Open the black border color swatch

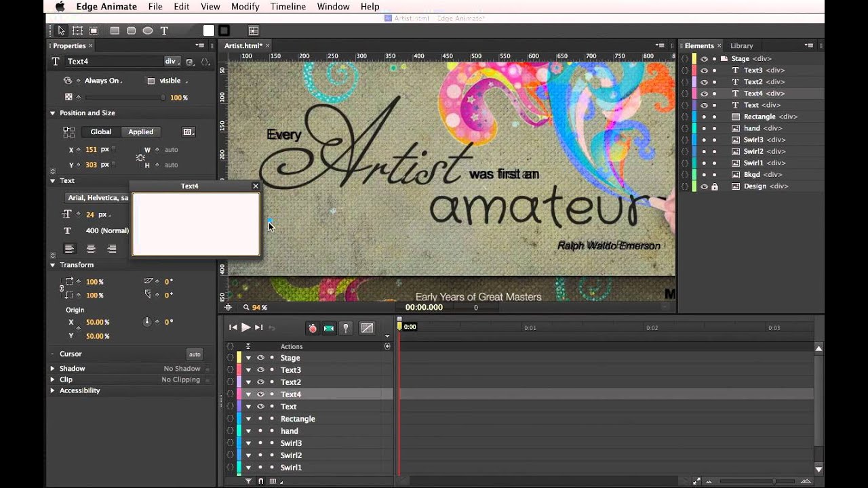tap(224, 30)
